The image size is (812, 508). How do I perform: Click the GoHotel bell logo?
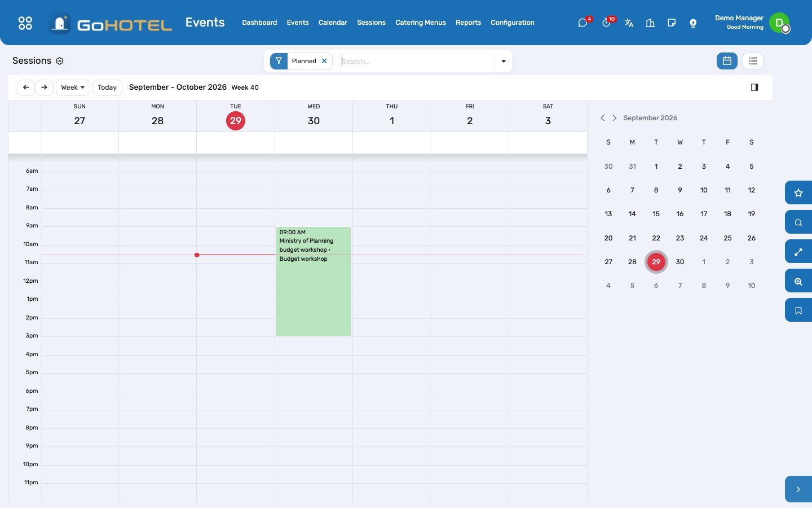(60, 23)
